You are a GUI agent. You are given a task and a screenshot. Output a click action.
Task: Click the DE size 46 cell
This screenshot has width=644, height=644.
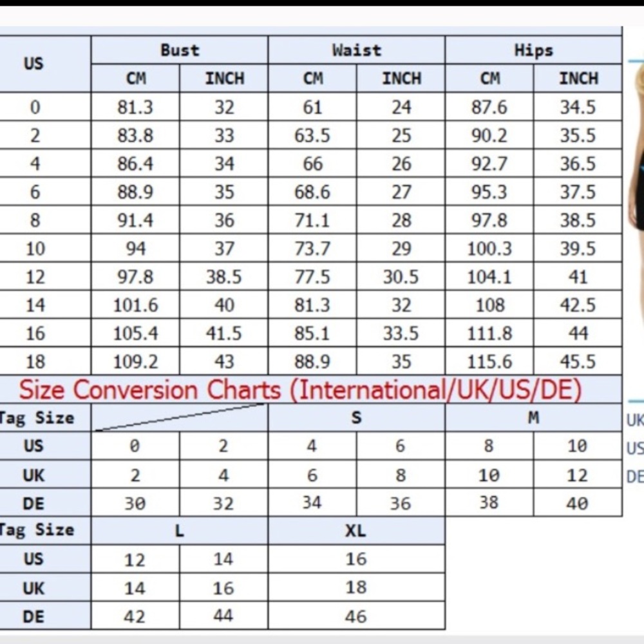click(357, 616)
